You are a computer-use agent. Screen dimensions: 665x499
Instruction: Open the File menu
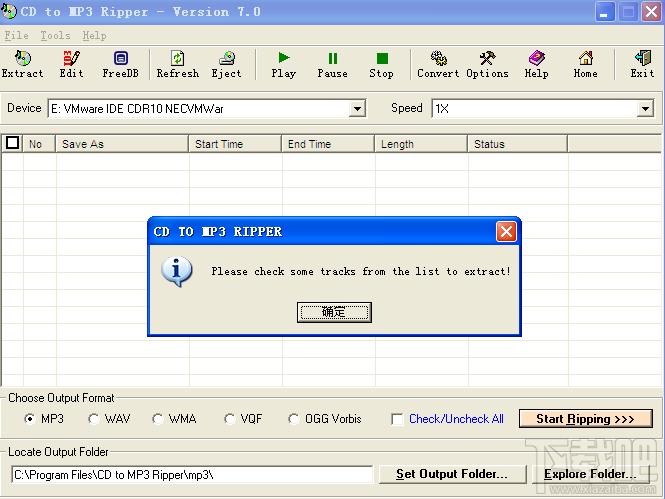(x=17, y=36)
